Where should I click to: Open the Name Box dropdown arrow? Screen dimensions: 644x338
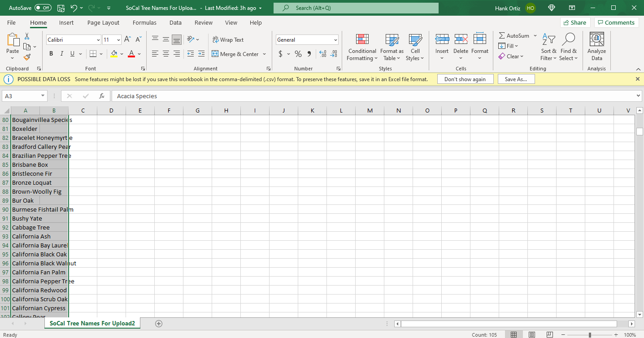tap(43, 96)
